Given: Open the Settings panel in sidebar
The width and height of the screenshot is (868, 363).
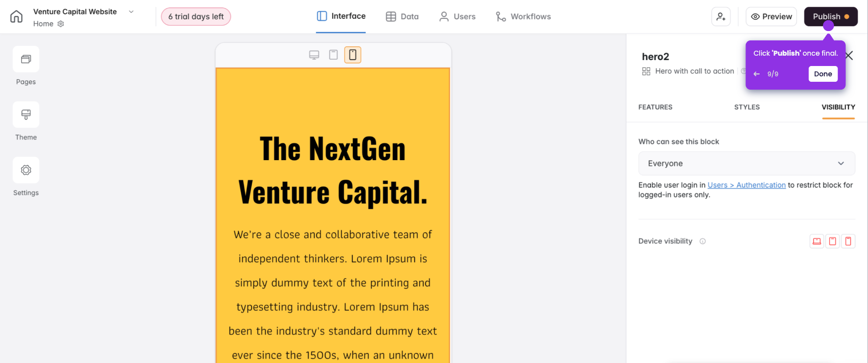Looking at the screenshot, I should point(26,176).
